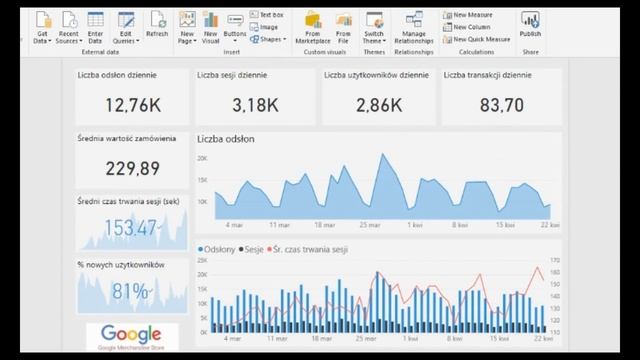Create a New Quick Measure
640x360 pixels.
click(477, 39)
